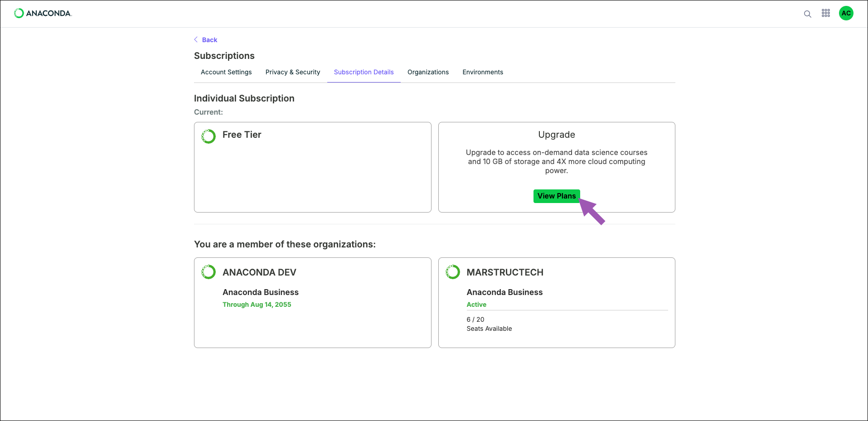This screenshot has width=868, height=421.
Task: Go to the Account Settings tab
Action: click(226, 72)
